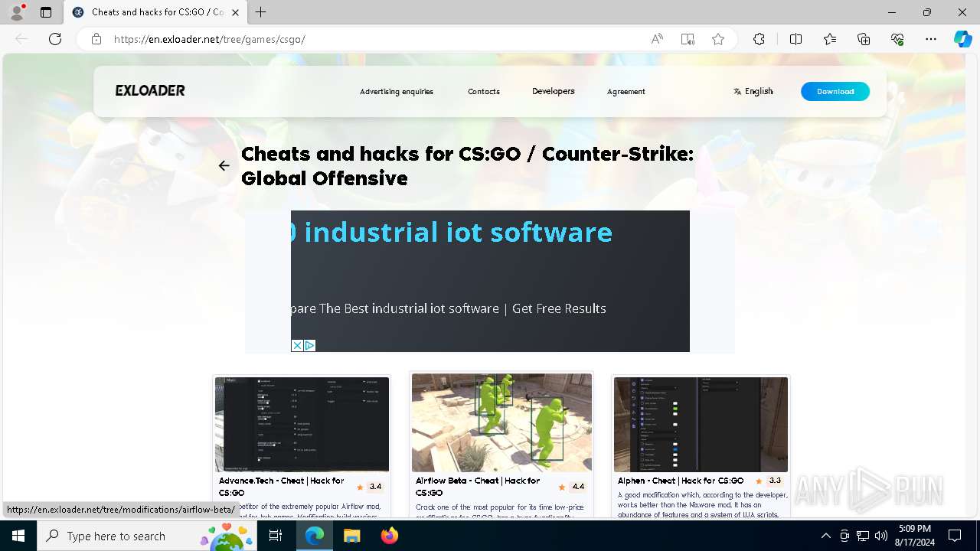Screen dimensions: 980x551
Task: Launch Firefox from taskbar
Action: pos(390,536)
